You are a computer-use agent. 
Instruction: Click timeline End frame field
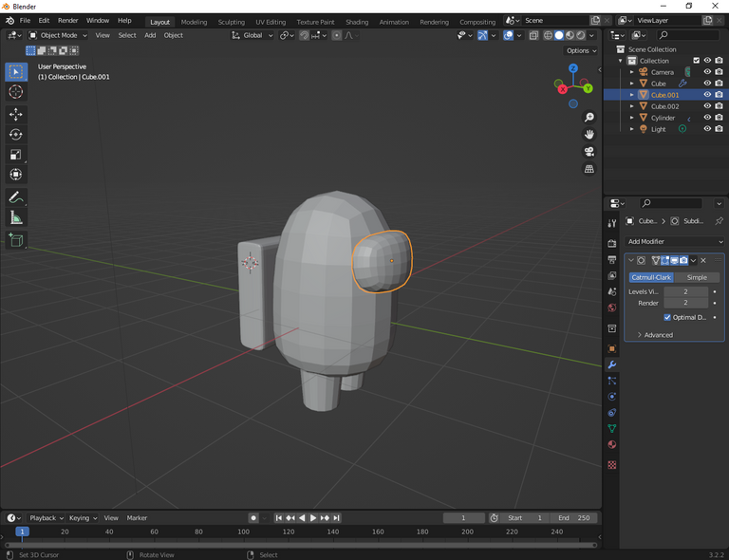tap(573, 517)
